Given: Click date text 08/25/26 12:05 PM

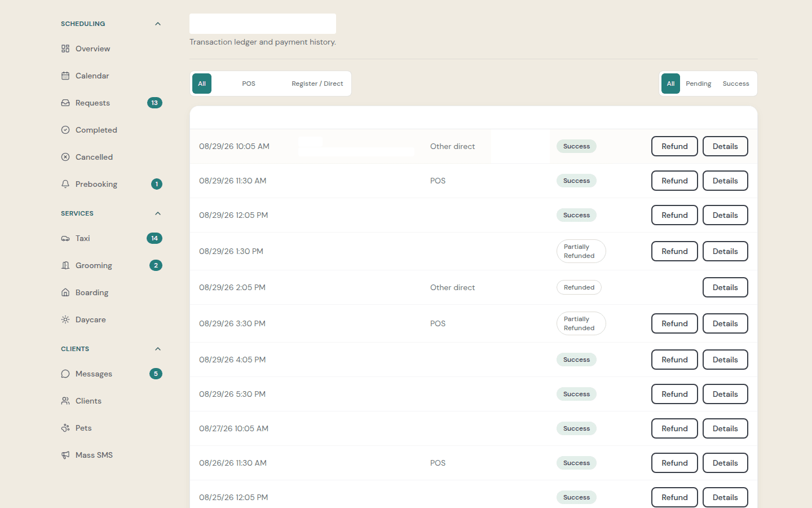Looking at the screenshot, I should point(233,497).
